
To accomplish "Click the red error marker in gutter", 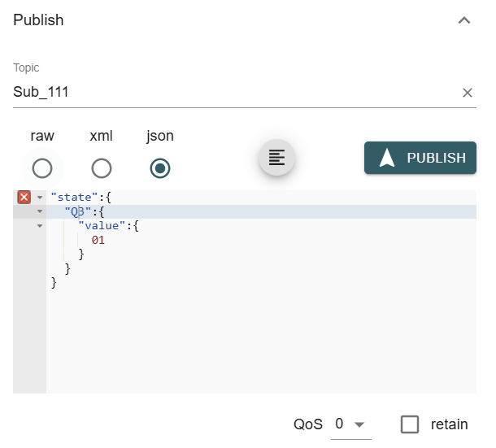I will (x=24, y=198).
